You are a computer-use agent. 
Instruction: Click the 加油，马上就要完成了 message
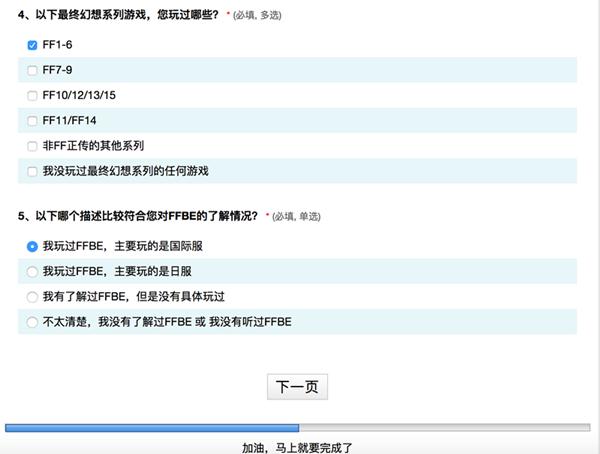297,447
